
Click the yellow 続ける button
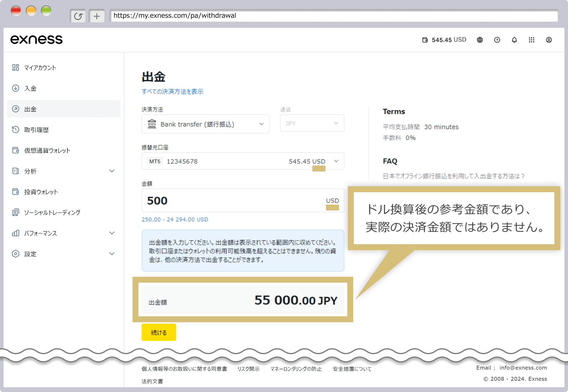tap(159, 332)
